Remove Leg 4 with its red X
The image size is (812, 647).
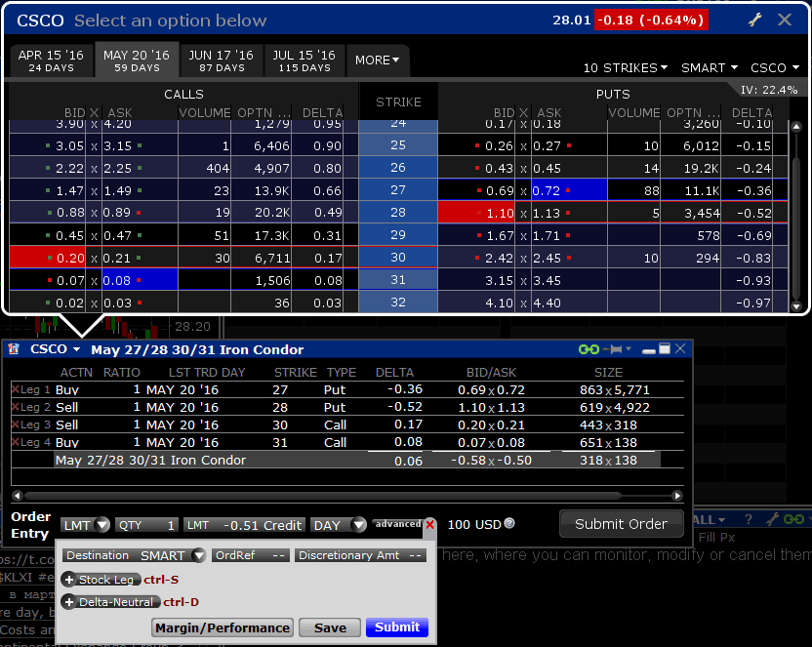(15, 442)
